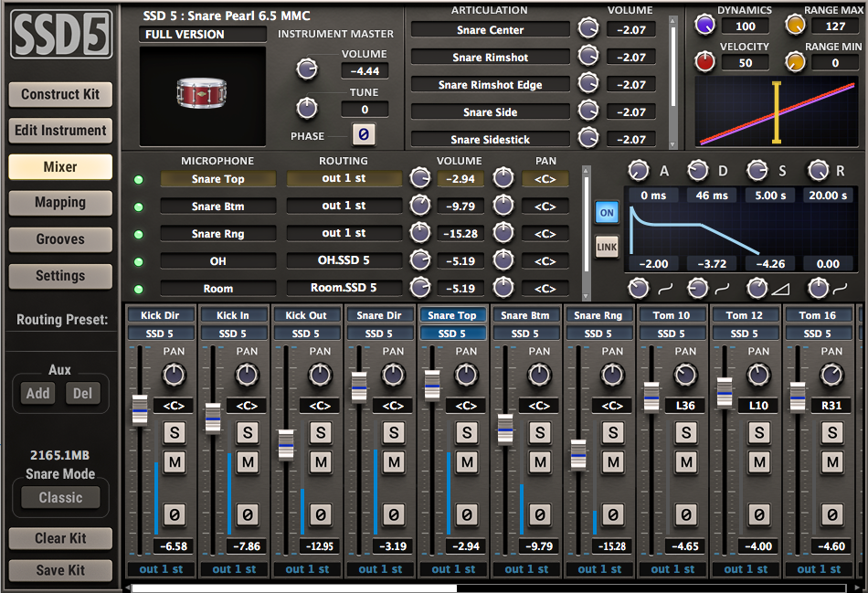Image resolution: width=868 pixels, height=593 pixels.
Task: Click the red Velocity knob
Action: 704,61
